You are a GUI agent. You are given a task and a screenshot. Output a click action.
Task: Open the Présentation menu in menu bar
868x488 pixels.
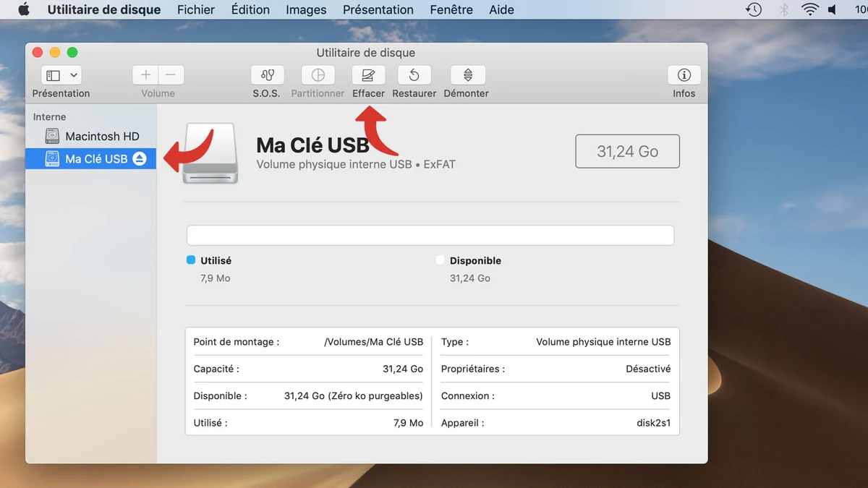(378, 9)
